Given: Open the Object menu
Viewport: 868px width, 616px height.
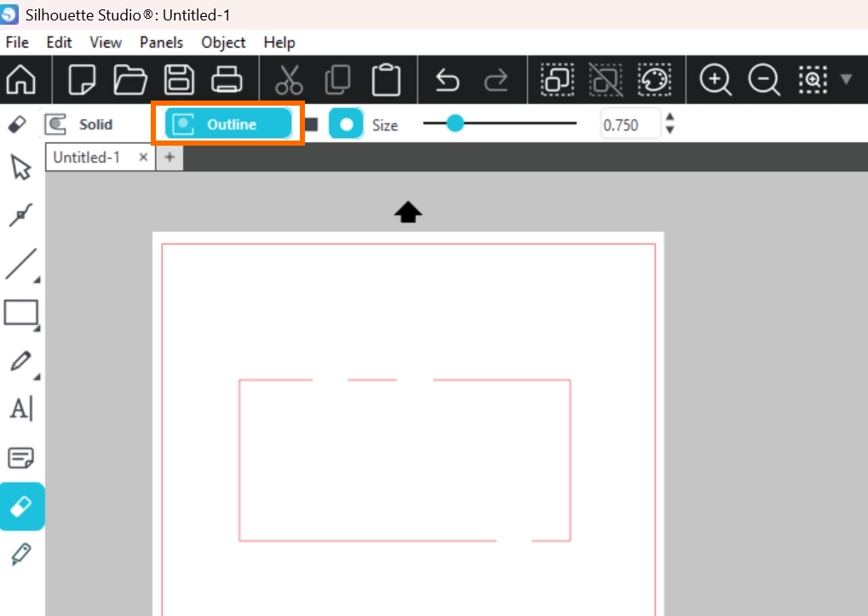Looking at the screenshot, I should [223, 42].
